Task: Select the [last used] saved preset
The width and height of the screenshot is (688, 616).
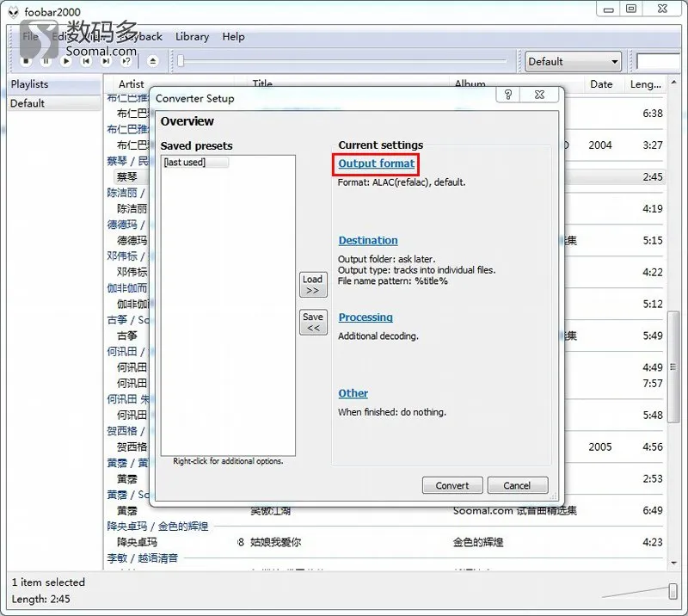Action: 195,162
